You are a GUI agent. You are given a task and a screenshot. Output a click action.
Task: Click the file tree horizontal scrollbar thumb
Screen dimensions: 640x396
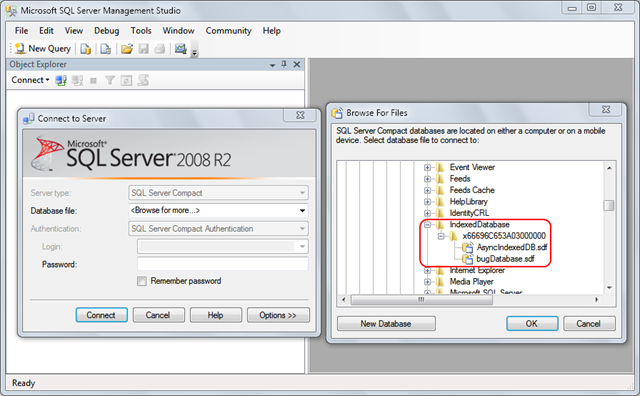pos(422,300)
